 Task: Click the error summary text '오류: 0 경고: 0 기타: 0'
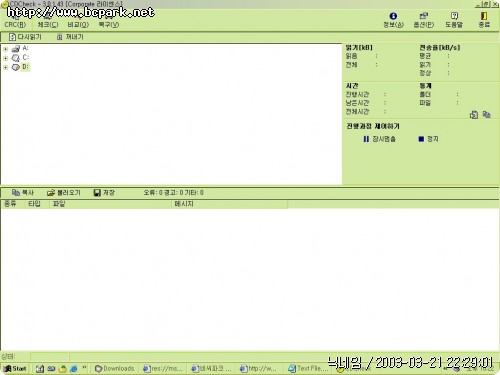173,193
